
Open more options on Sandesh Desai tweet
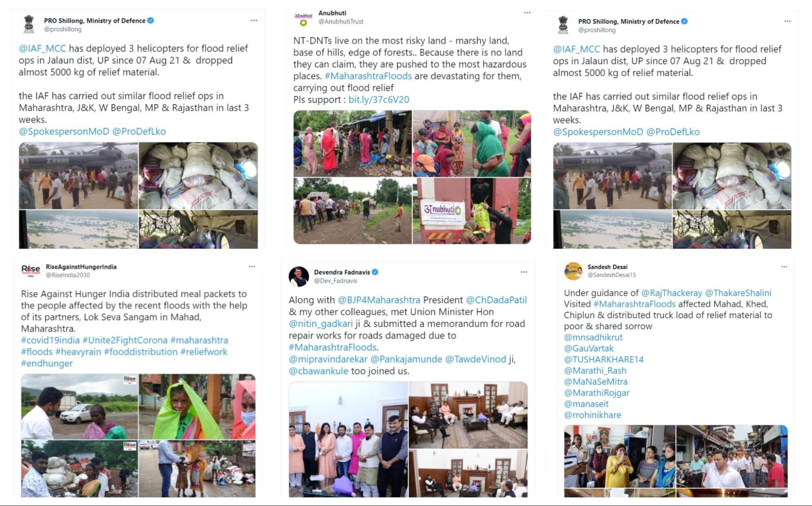[784, 267]
